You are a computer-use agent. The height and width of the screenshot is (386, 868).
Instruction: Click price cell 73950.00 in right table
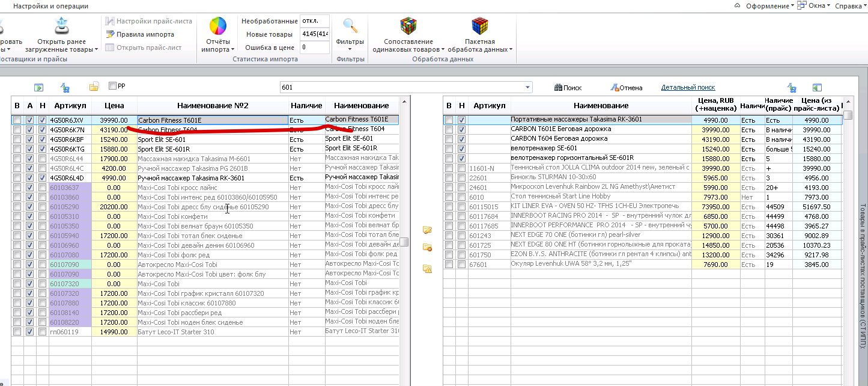click(x=715, y=207)
